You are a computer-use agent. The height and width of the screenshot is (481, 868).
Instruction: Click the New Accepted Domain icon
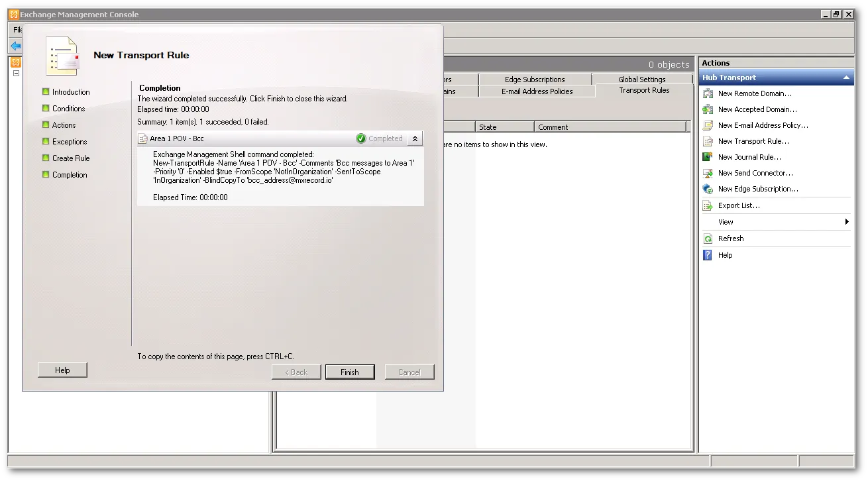[708, 109]
